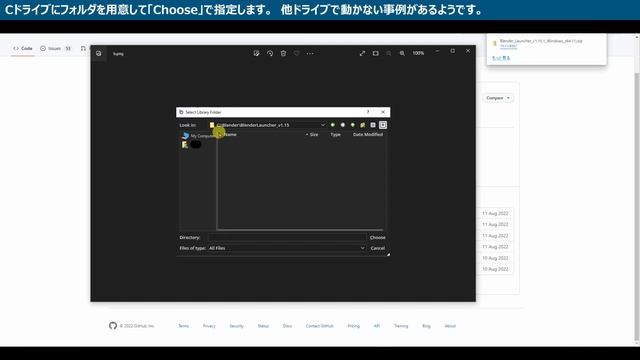This screenshot has height=360, width=640.
Task: Mark the image as favorite with the heart
Action: (296, 53)
